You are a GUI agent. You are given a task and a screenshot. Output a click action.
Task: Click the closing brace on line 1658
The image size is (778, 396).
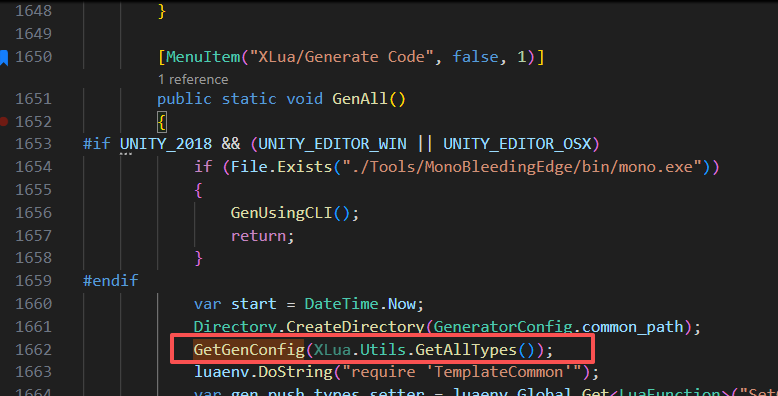click(x=198, y=259)
